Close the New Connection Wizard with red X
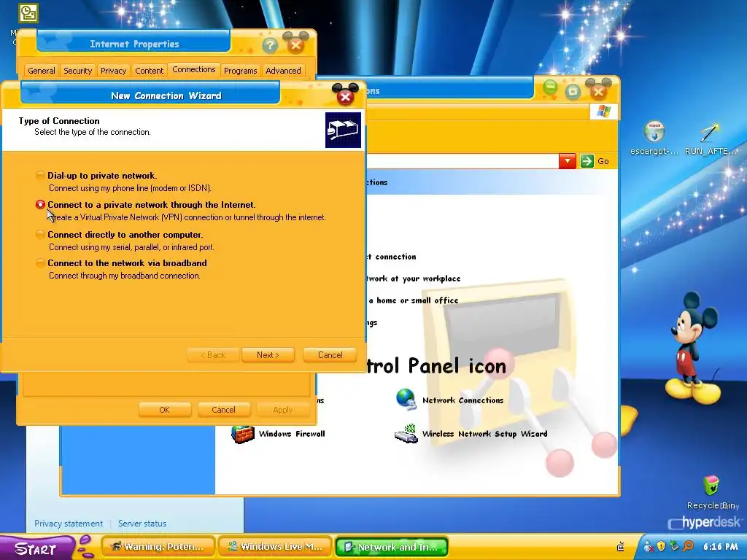This screenshot has width=747, height=560. tap(345, 97)
